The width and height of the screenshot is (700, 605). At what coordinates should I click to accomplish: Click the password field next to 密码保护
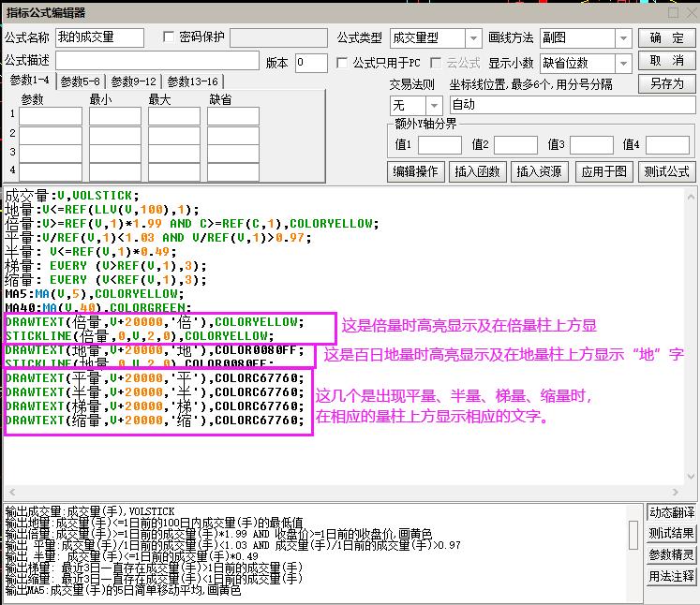(278, 37)
